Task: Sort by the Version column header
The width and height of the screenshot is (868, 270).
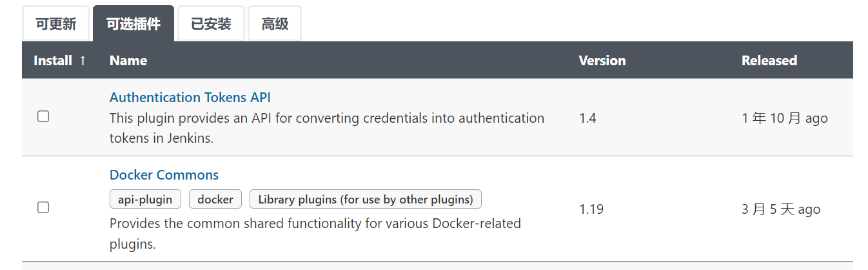Action: coord(602,61)
